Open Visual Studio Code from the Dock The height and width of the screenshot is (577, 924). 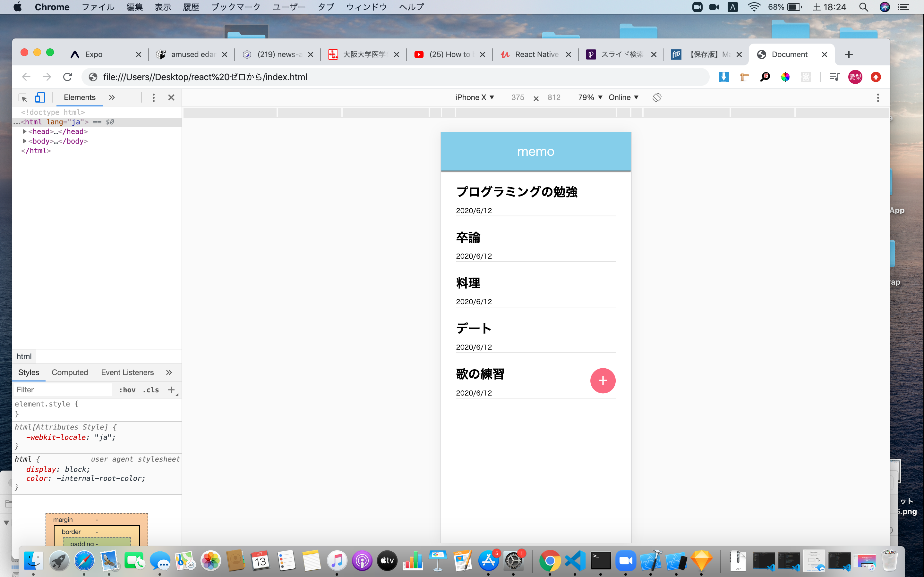575,561
